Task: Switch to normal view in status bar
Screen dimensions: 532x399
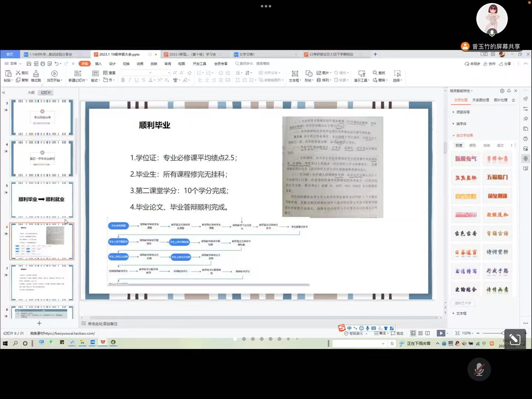Action: 413,333
